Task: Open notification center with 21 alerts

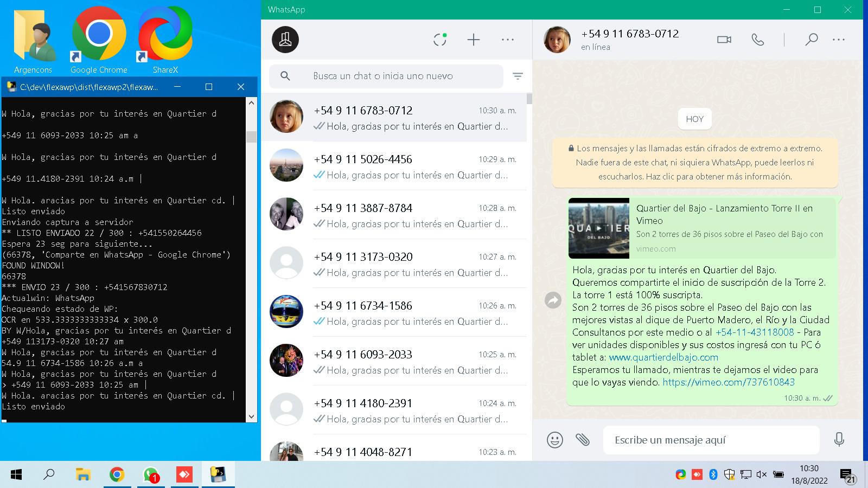Action: point(847,476)
